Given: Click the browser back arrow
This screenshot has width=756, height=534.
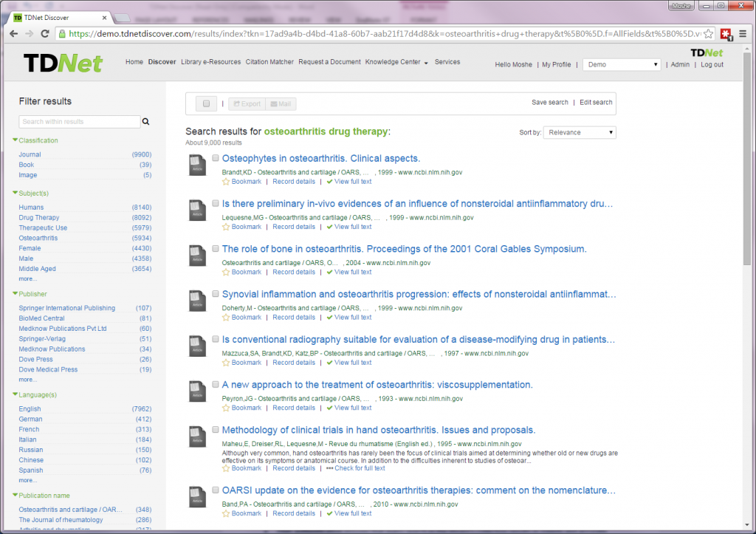Looking at the screenshot, I should [13, 34].
